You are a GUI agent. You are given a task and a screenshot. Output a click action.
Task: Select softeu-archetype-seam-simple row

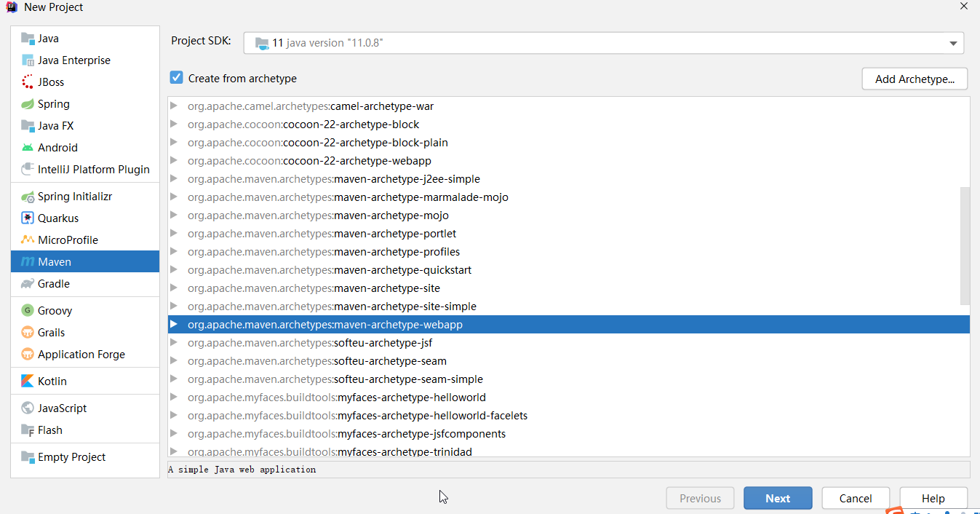point(569,379)
